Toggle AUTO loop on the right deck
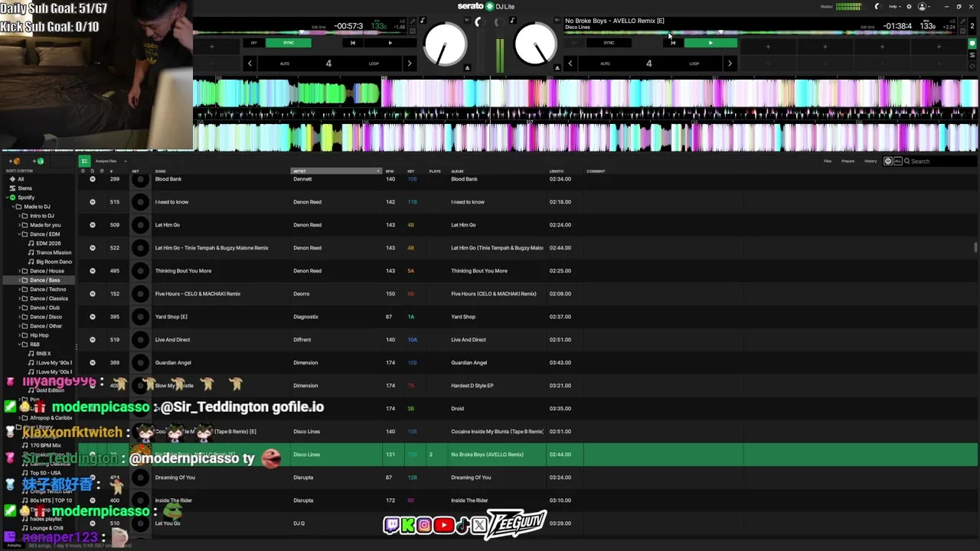 point(605,64)
